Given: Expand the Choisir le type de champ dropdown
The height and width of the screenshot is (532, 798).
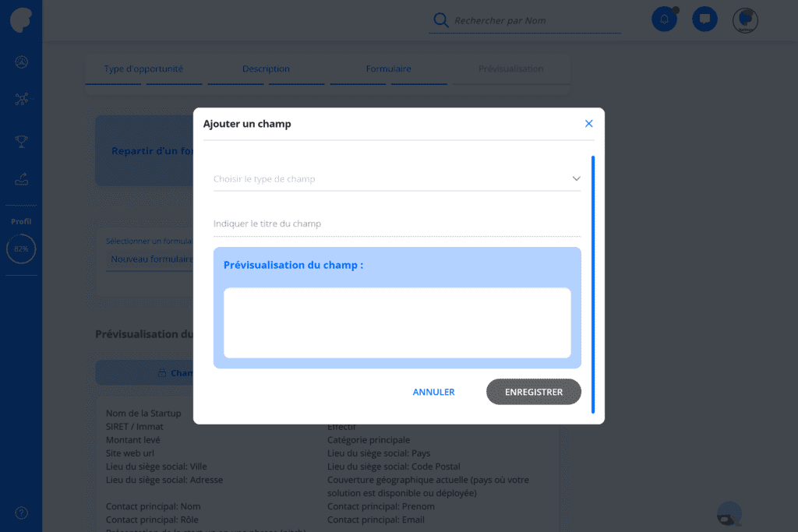Looking at the screenshot, I should point(397,179).
